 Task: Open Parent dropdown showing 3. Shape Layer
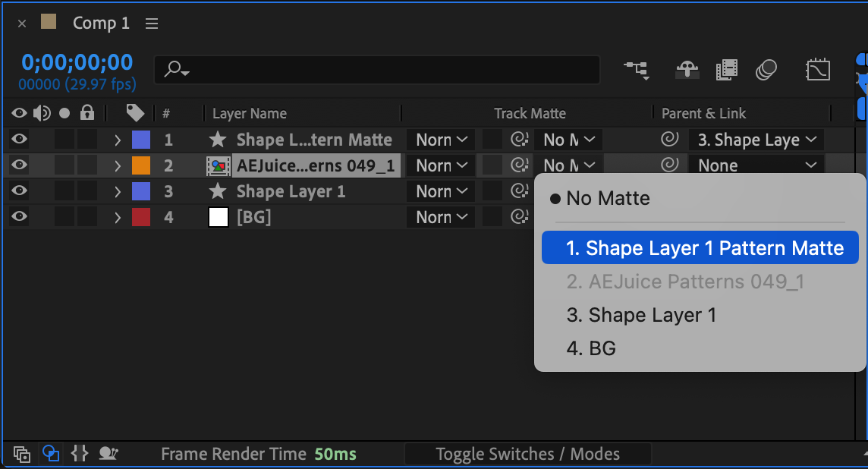tap(756, 140)
